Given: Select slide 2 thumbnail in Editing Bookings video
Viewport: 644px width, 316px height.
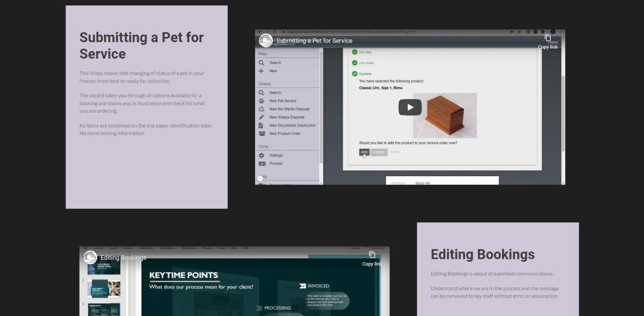Looking at the screenshot, I should tap(104, 288).
